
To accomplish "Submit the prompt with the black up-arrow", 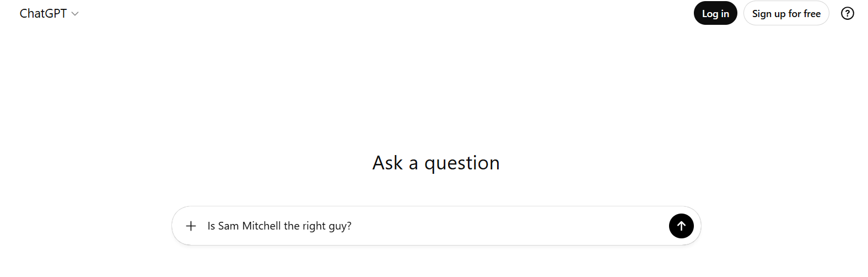I will pos(681,226).
